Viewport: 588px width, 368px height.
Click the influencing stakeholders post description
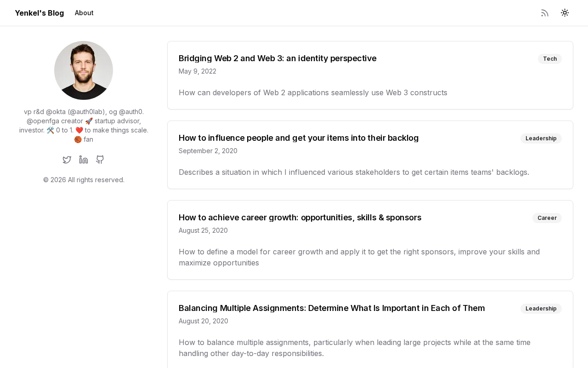[354, 172]
